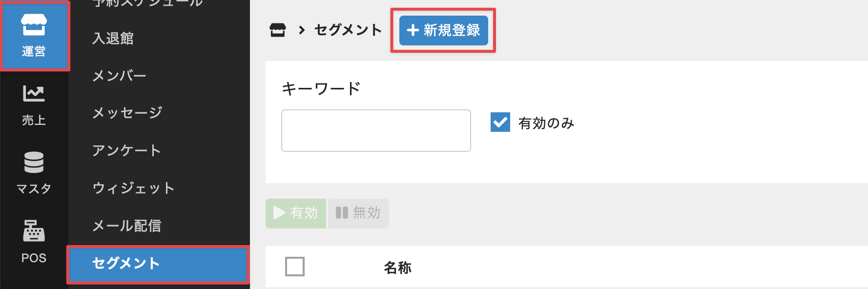This screenshot has height=289, width=868.
Task: Click the 無効 button
Action: tap(358, 213)
